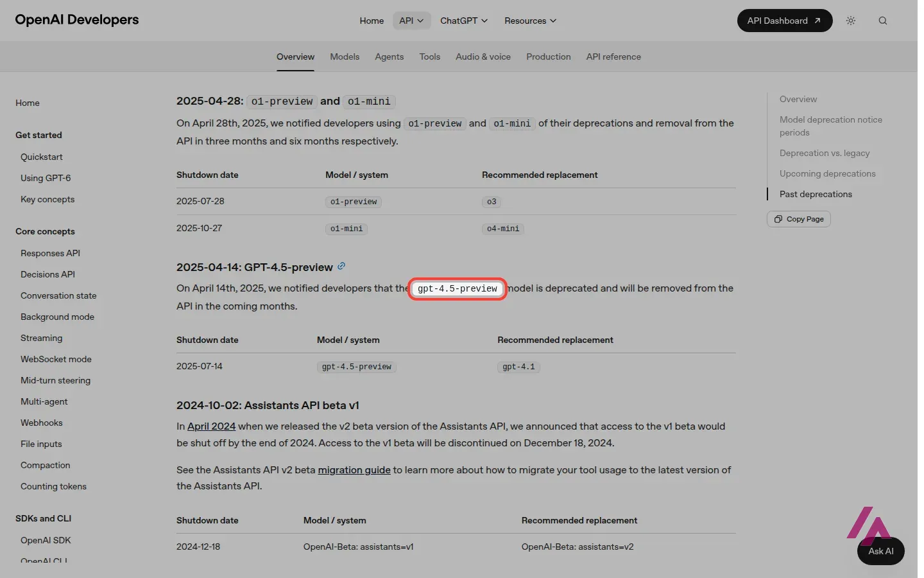The image size is (924, 578).
Task: Open Using GPT-6 in the sidebar
Action: [46, 178]
